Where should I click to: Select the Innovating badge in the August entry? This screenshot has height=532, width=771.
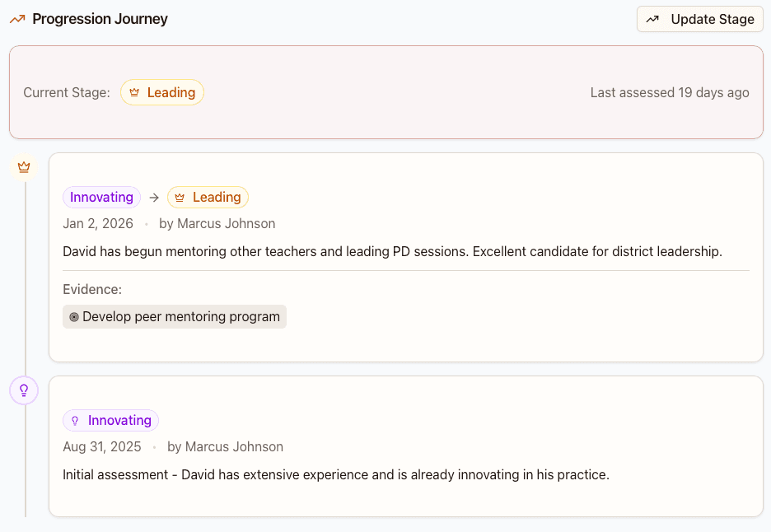pyautogui.click(x=110, y=420)
